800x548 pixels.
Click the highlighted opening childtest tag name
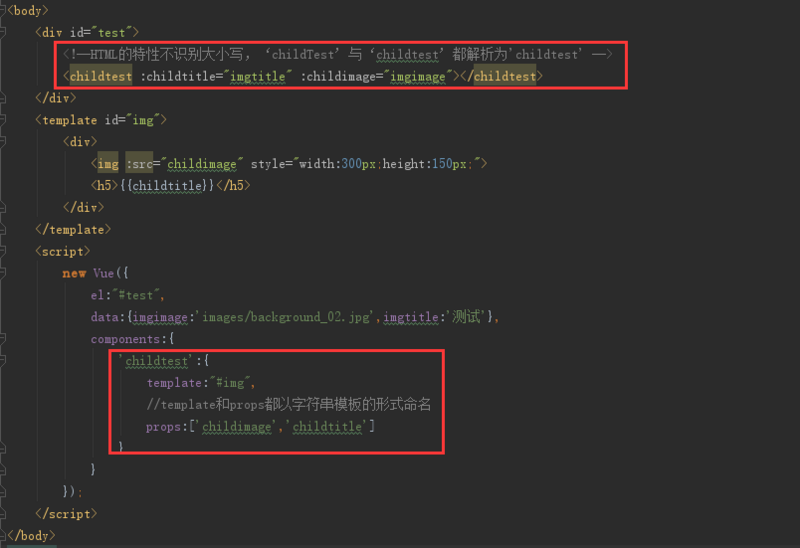click(101, 77)
